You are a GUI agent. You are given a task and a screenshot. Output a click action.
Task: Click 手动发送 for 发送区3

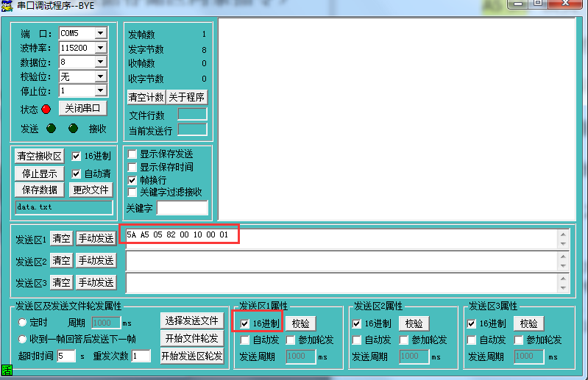point(96,282)
